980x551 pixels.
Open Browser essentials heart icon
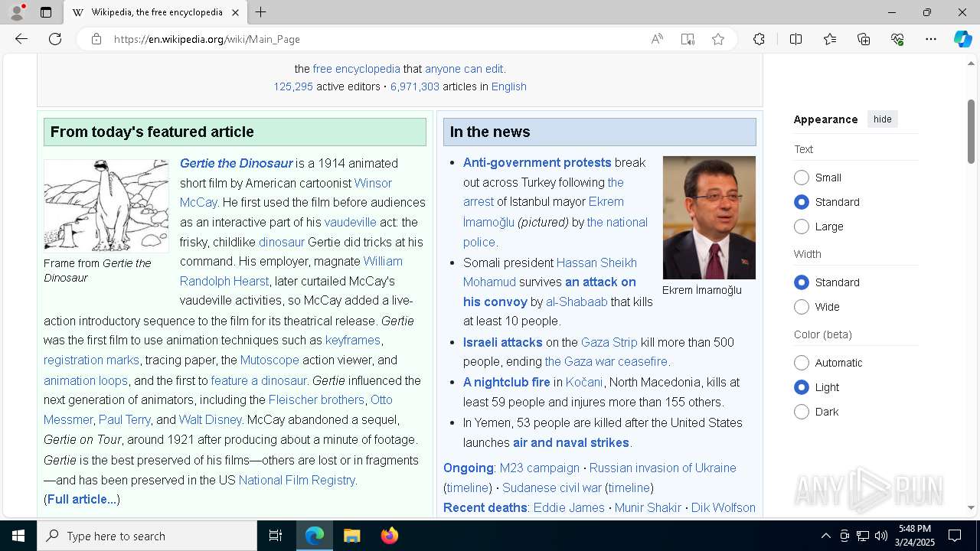(897, 39)
